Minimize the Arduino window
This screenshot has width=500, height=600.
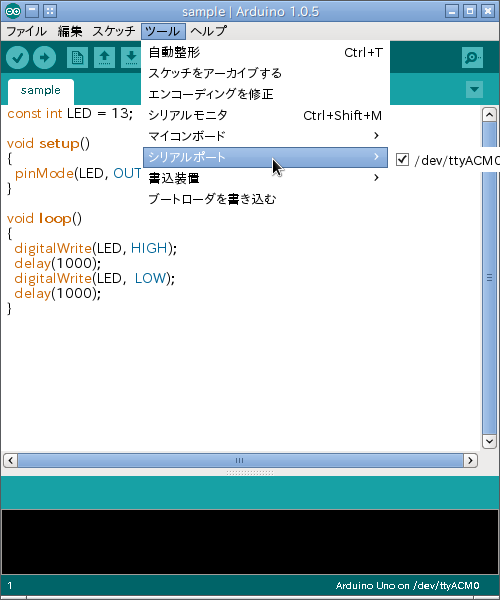[452, 11]
